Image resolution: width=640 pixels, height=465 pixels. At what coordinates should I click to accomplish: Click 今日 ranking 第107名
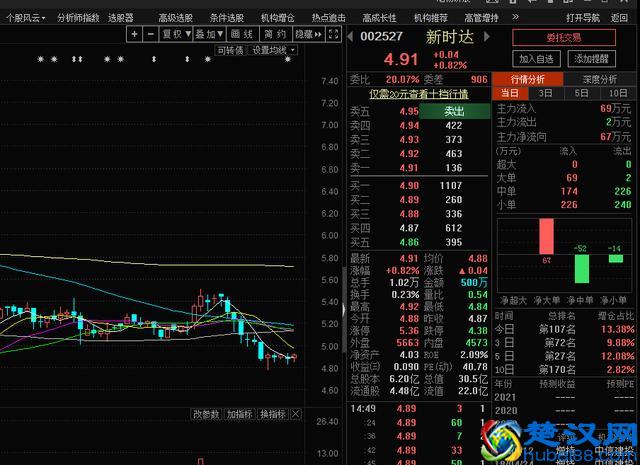click(557, 329)
